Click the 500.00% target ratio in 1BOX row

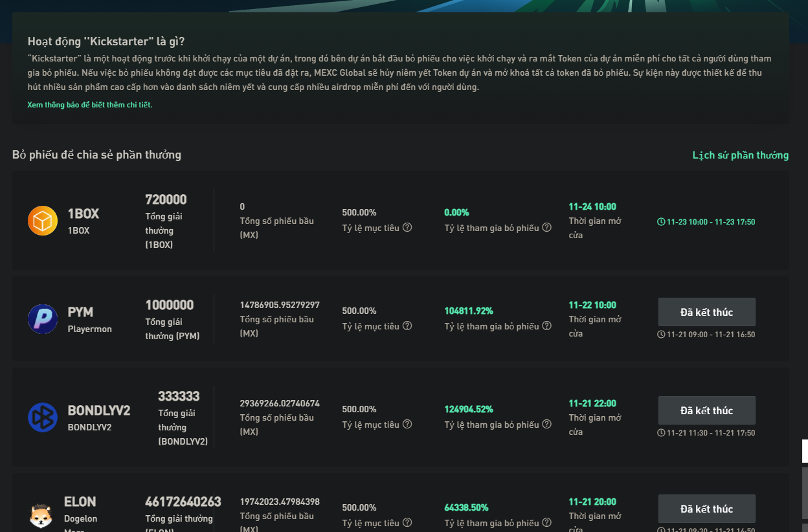point(359,212)
